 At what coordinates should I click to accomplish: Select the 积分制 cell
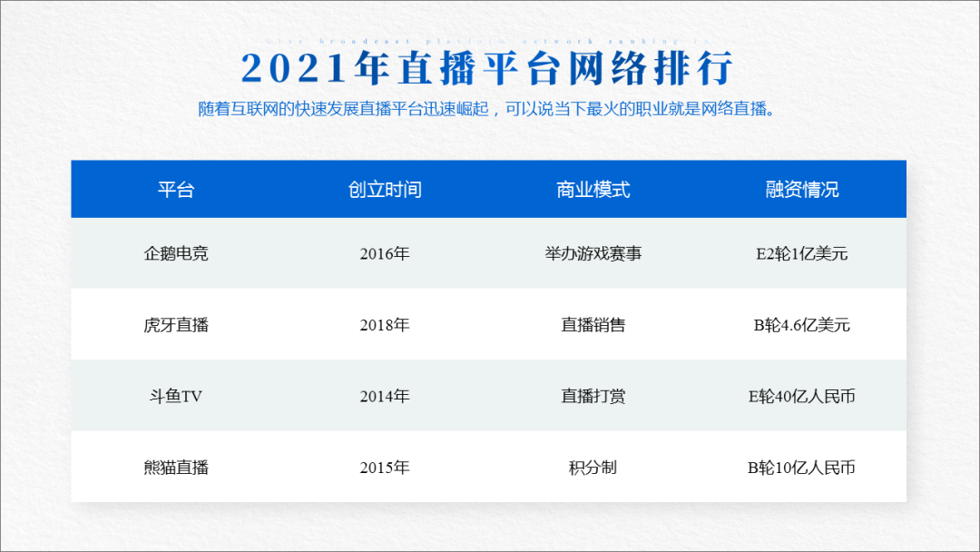[593, 467]
